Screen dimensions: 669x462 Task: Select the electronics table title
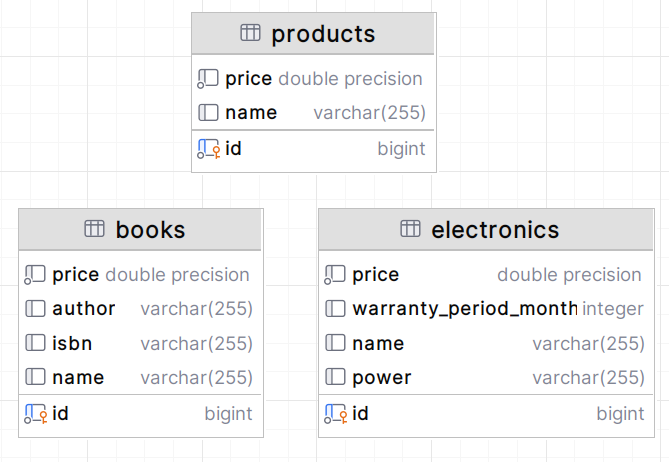point(495,230)
